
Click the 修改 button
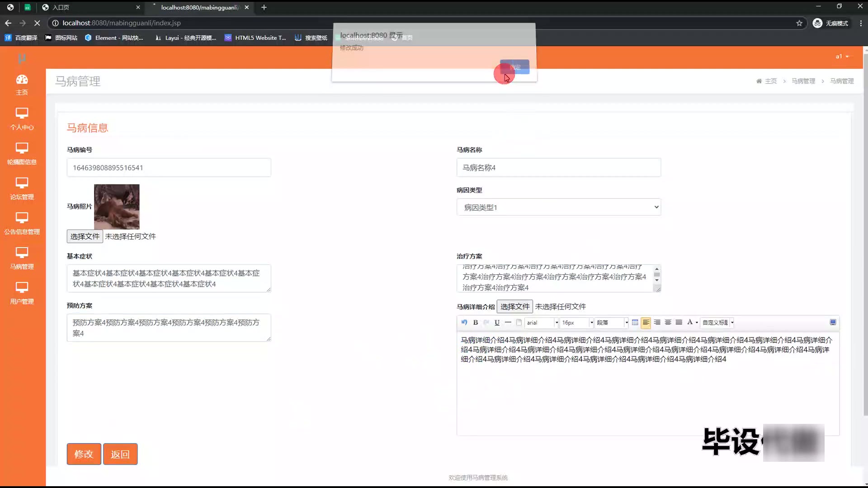coord(84,454)
